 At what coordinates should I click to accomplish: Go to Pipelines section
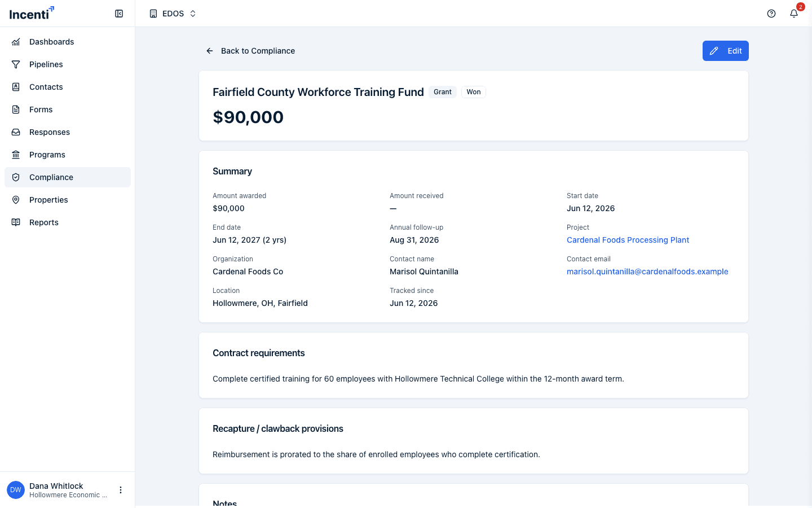coord(68,64)
